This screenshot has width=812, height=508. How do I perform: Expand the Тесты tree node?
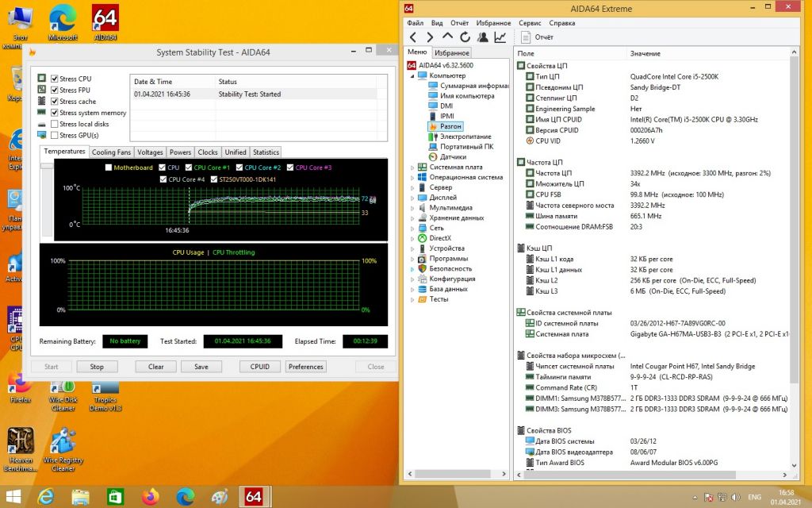click(x=412, y=299)
